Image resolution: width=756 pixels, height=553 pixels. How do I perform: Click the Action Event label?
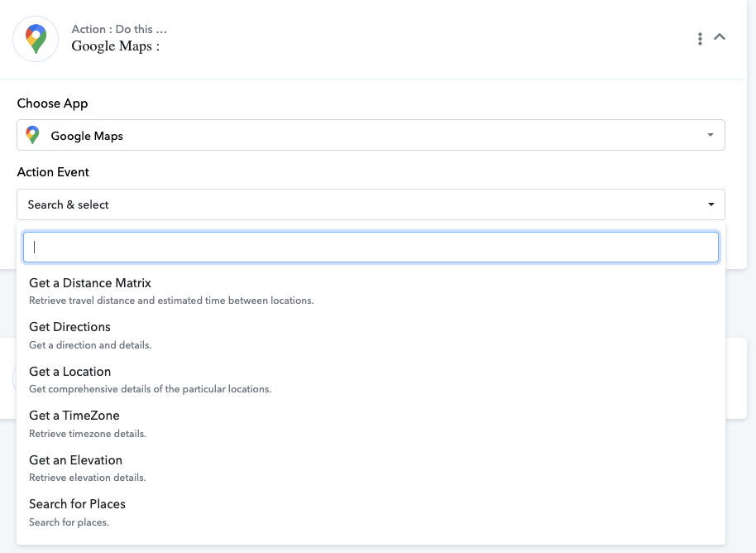(x=53, y=172)
